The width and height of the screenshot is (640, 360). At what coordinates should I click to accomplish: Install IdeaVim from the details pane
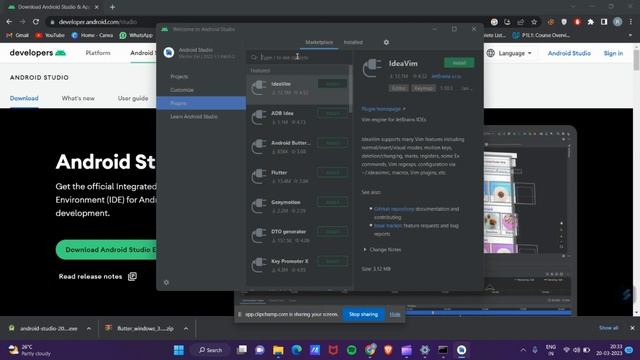[459, 62]
